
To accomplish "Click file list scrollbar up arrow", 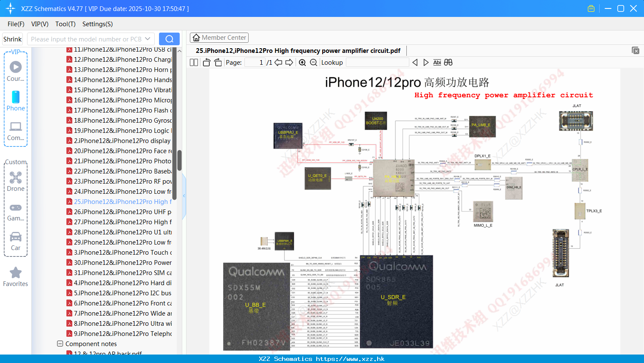I will (179, 51).
